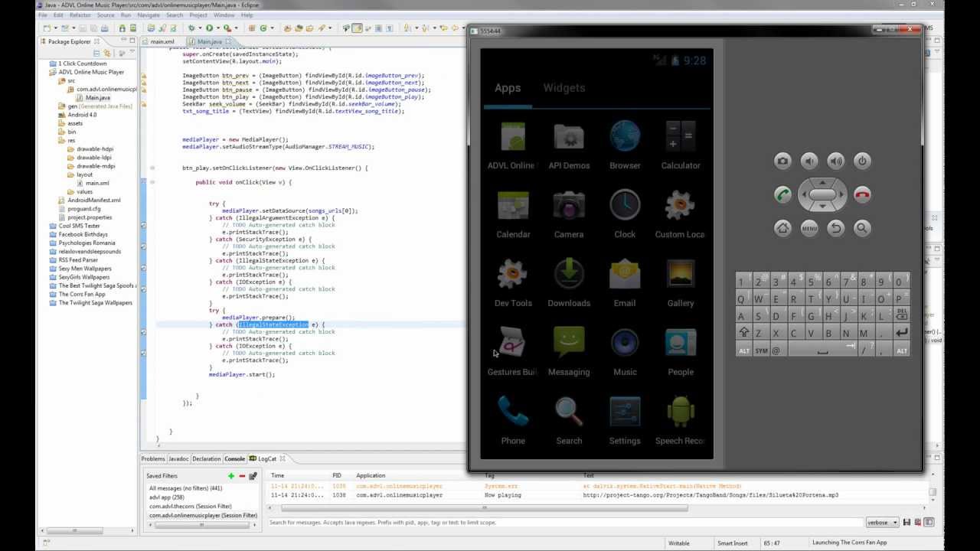This screenshot has width=980, height=551.
Task: Open the Refactor menu
Action: pos(80,15)
